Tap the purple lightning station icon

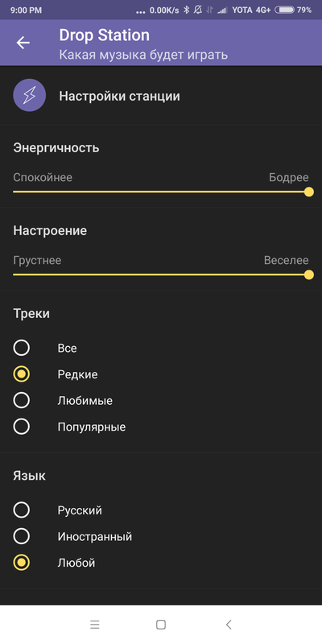(30, 96)
